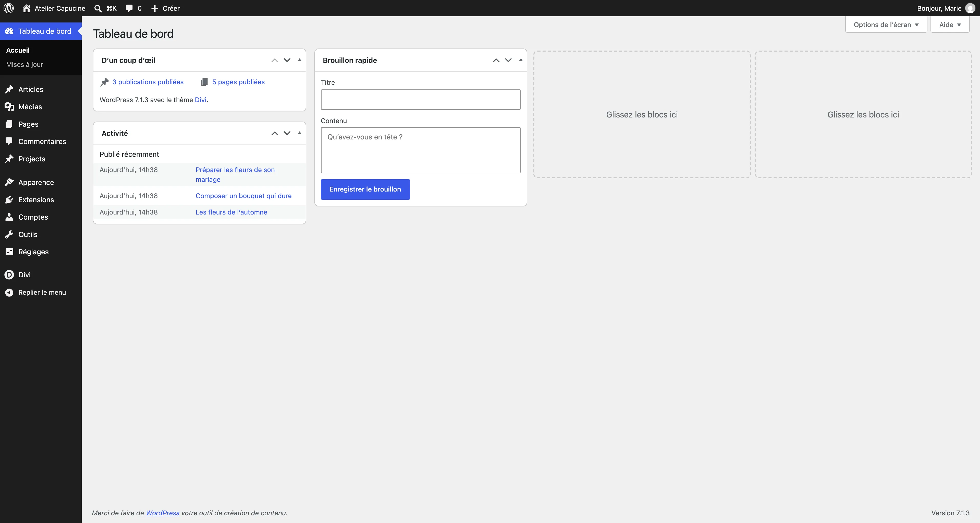The height and width of the screenshot is (523, 980).
Task: Select the Accueil submenu item
Action: coord(18,50)
